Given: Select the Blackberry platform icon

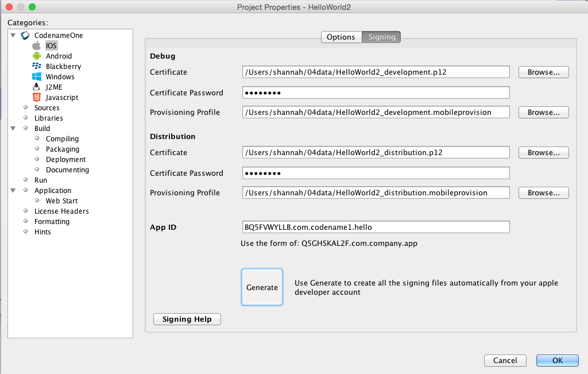Looking at the screenshot, I should tap(37, 67).
